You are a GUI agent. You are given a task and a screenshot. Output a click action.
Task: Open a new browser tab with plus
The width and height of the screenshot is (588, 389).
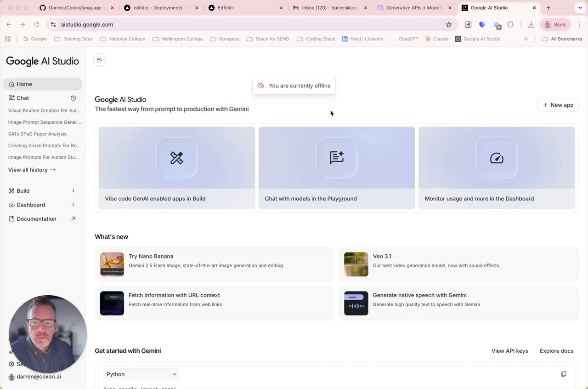(548, 8)
